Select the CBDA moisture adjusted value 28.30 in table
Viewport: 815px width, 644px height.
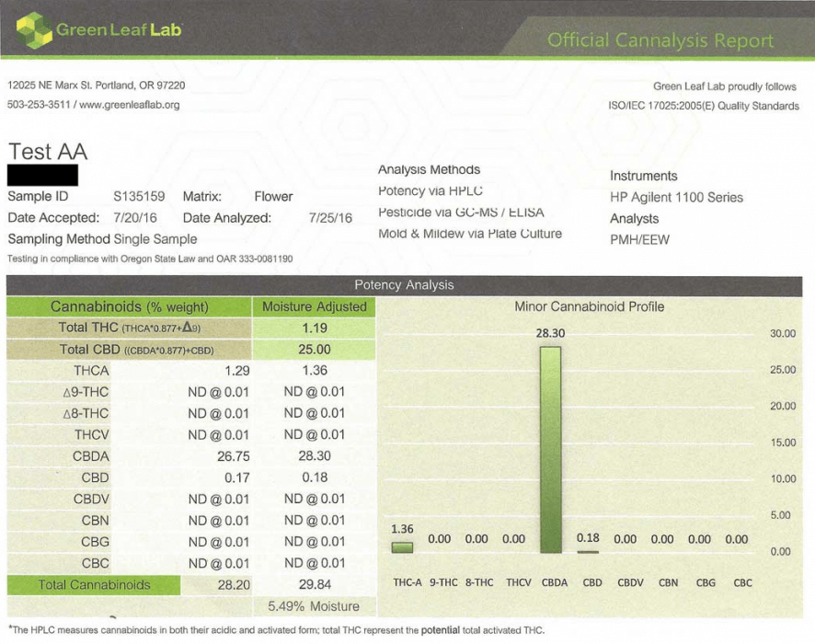point(315,455)
